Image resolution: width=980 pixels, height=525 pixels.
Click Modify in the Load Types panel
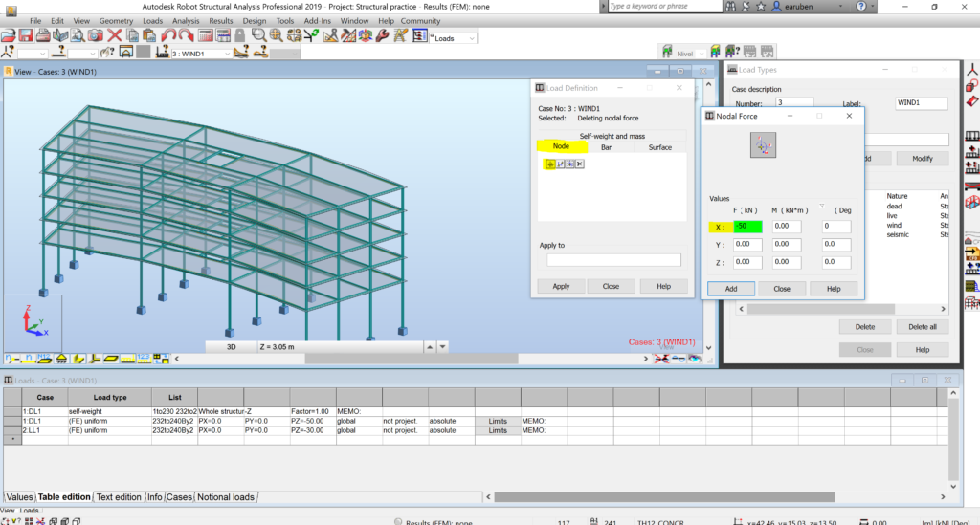[923, 159]
